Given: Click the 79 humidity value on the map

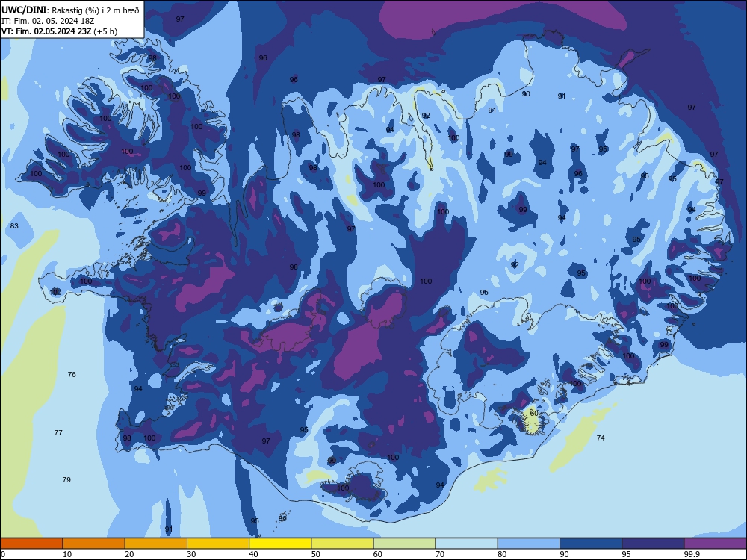Looking at the screenshot, I should (66, 479).
